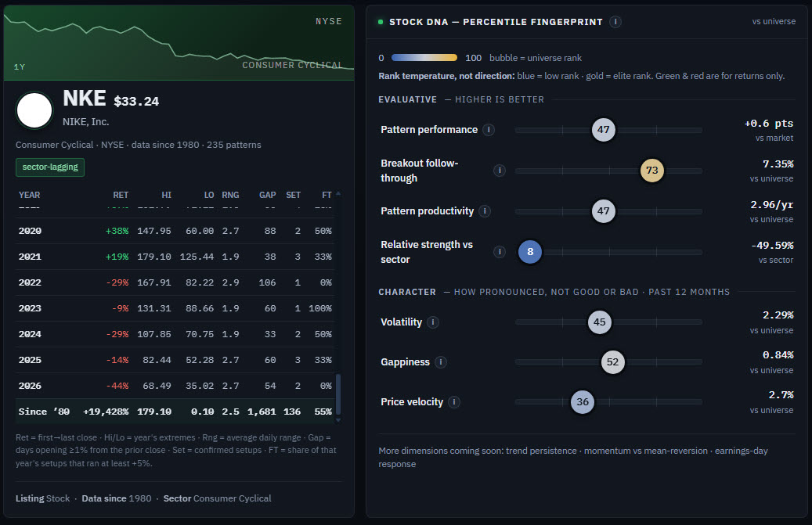Sort table by LO column header
Image resolution: width=812 pixels, height=525 pixels.
pyautogui.click(x=209, y=195)
